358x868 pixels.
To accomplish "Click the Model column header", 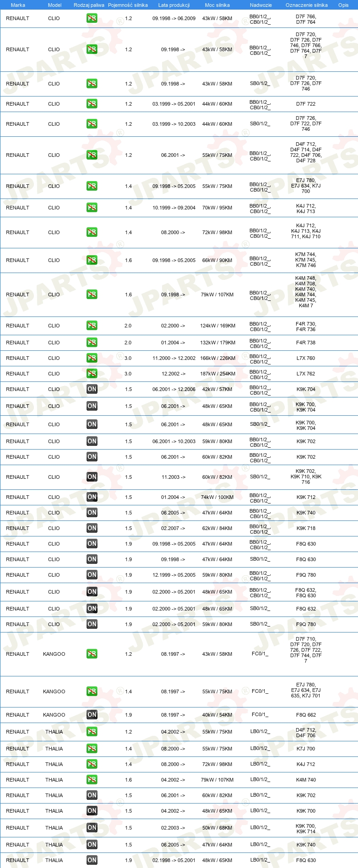I will pos(54,5).
